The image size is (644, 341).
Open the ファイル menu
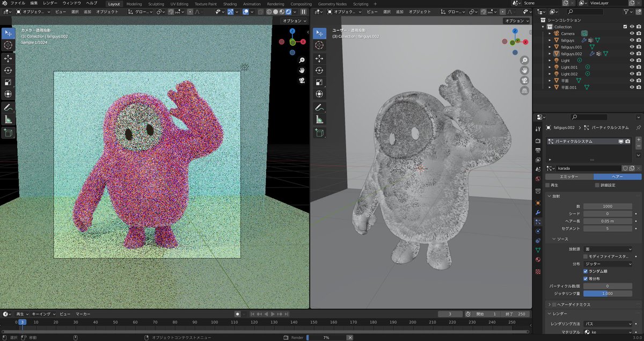pos(18,3)
